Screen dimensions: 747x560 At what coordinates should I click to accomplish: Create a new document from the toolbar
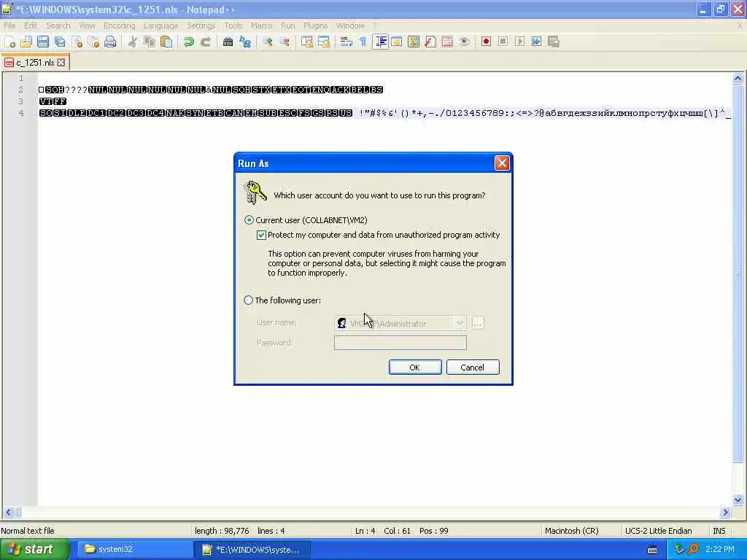pos(9,42)
